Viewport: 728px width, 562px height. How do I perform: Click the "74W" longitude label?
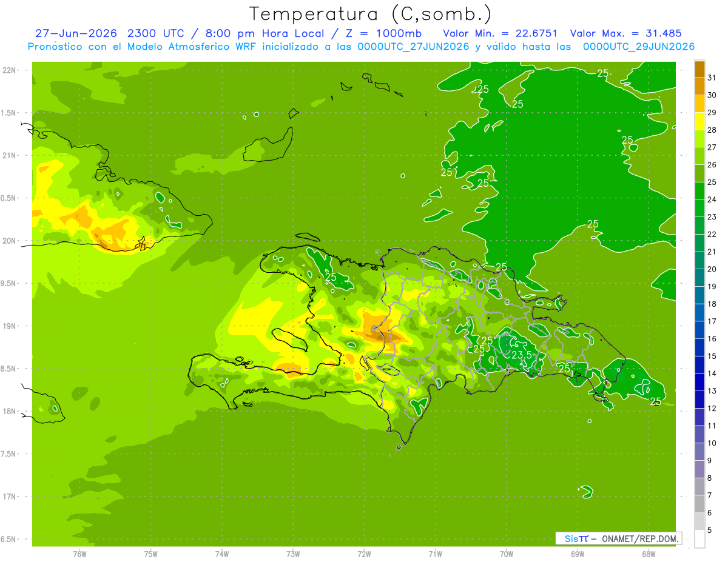tap(222, 554)
